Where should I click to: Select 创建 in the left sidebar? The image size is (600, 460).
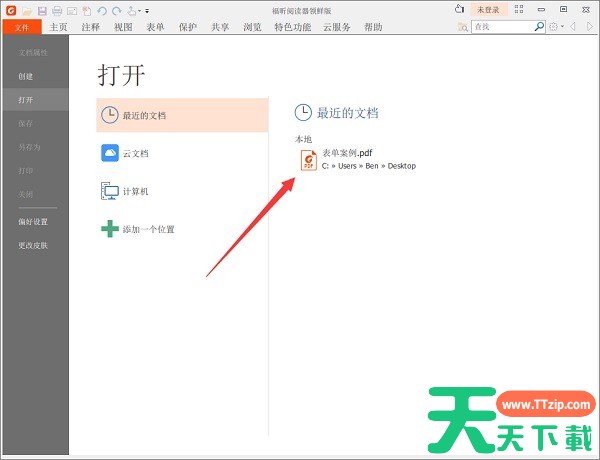25,76
